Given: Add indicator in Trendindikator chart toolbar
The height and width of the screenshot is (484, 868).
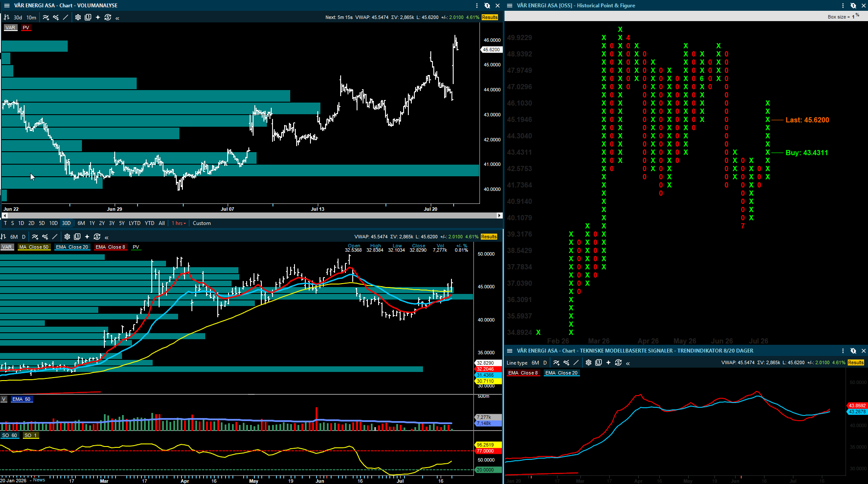Looking at the screenshot, I should 556,363.
